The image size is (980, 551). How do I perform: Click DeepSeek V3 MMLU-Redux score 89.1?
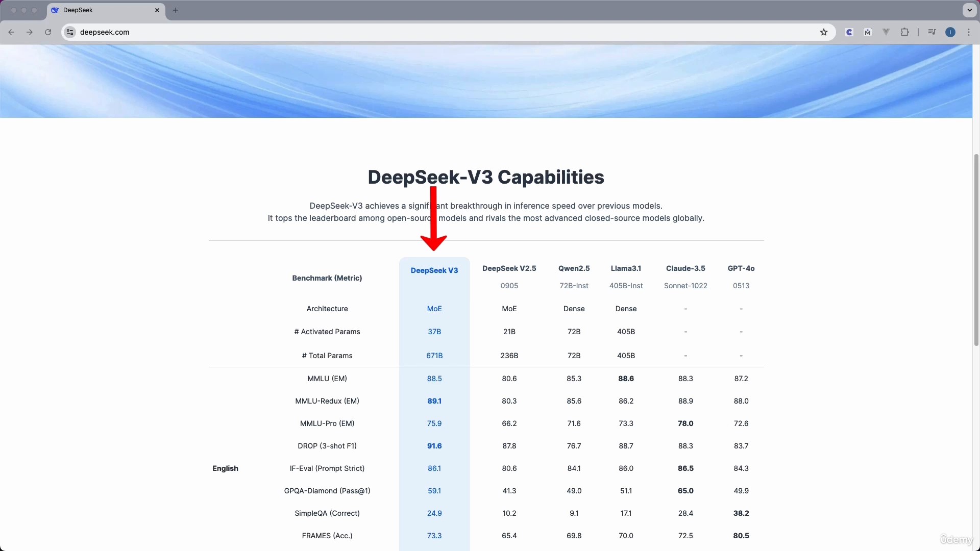(x=434, y=401)
